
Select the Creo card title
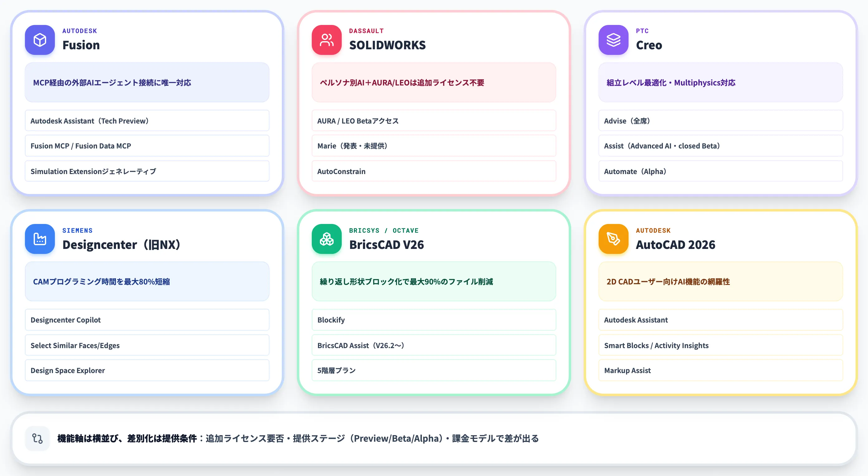click(649, 45)
